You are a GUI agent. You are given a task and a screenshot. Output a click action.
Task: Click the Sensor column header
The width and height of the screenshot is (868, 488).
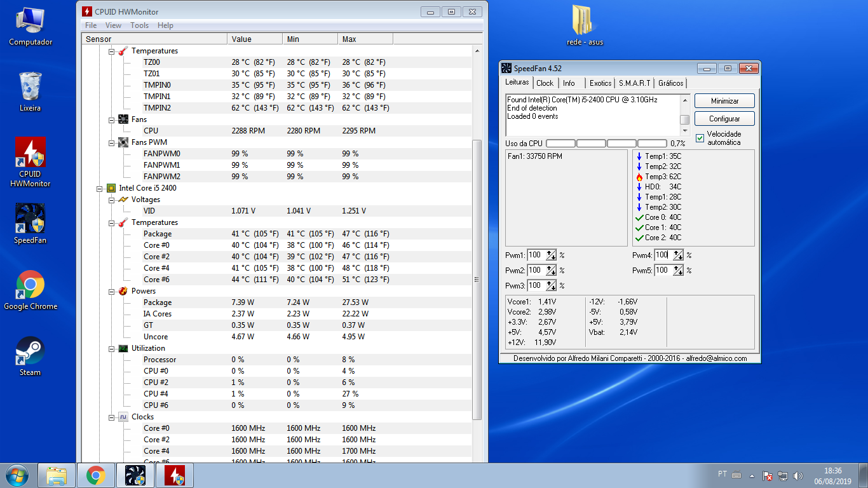tap(155, 39)
